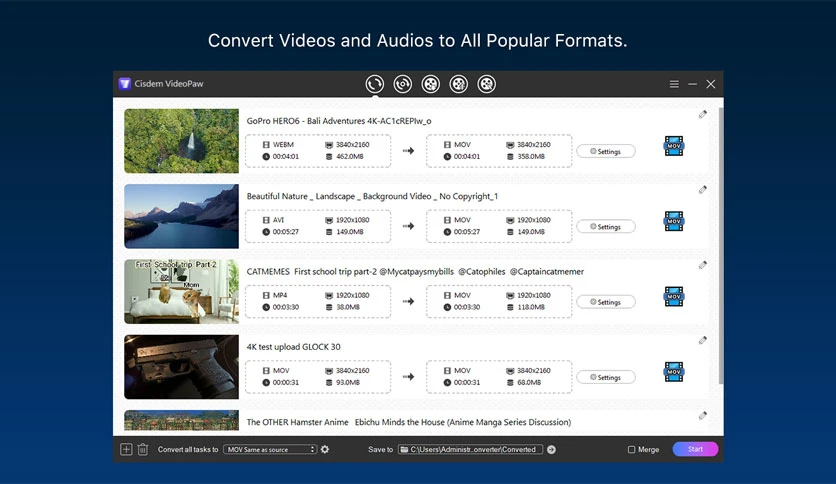Click the Cisdem VideoPaw logo icon
836x484 pixels.
125,84
